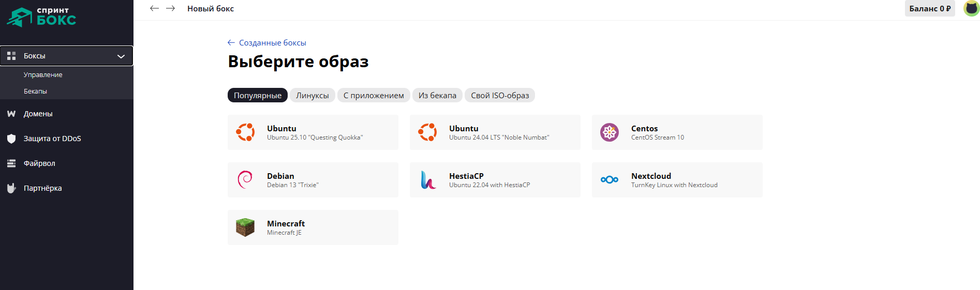980x290 pixels.
Task: Click the browser-style back arrow icon
Action: pos(154,8)
